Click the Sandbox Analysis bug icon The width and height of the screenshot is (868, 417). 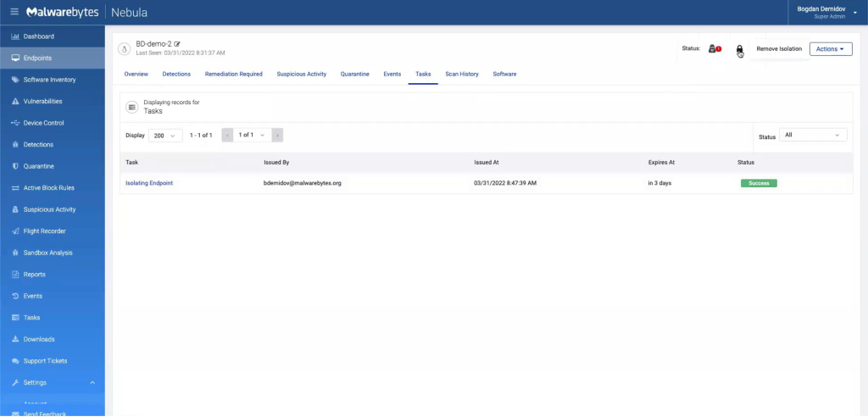15,253
